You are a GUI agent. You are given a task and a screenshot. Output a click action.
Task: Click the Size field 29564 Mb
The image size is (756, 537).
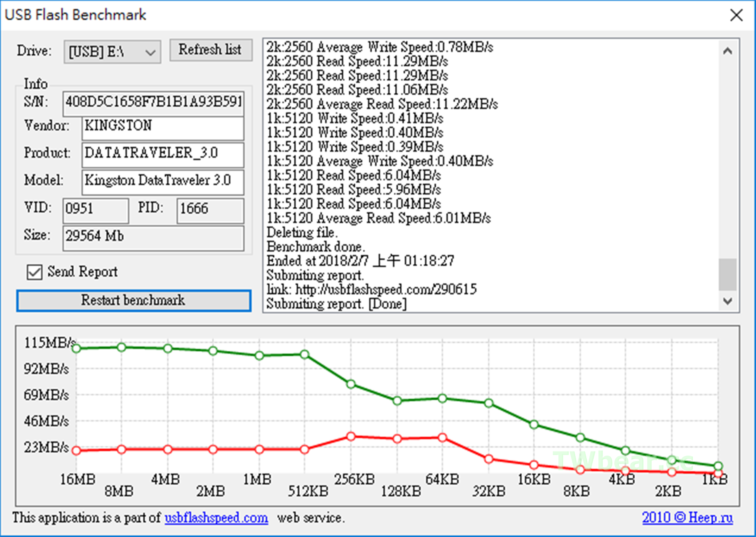153,238
